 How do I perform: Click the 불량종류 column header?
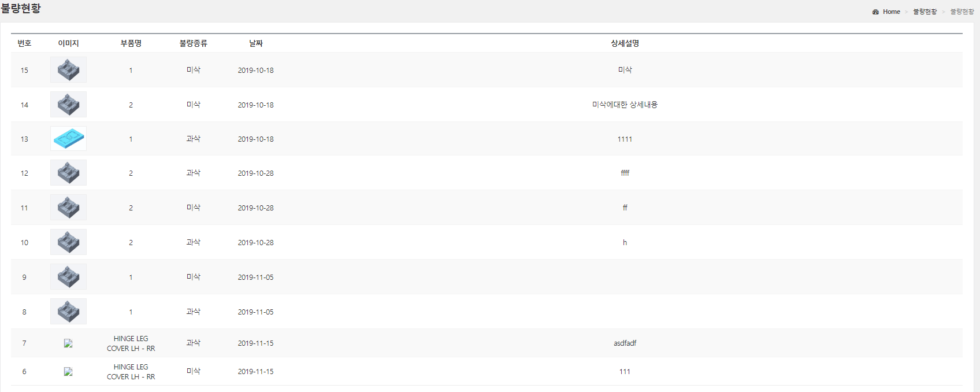193,43
